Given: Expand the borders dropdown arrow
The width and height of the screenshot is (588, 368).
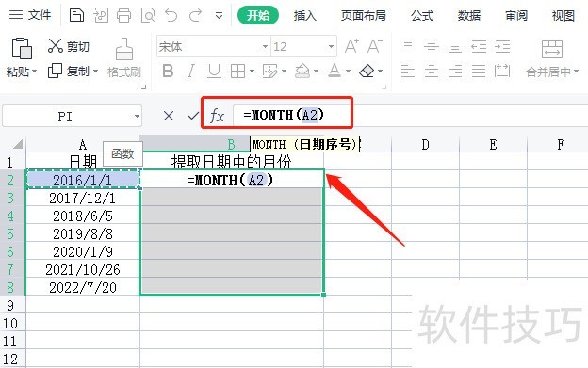Looking at the screenshot, I should pos(252,71).
